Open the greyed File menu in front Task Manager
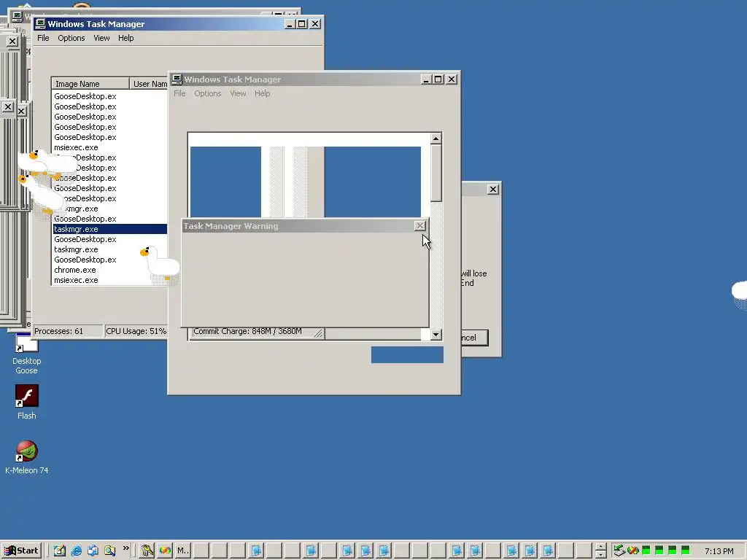The width and height of the screenshot is (747, 560). click(x=179, y=93)
